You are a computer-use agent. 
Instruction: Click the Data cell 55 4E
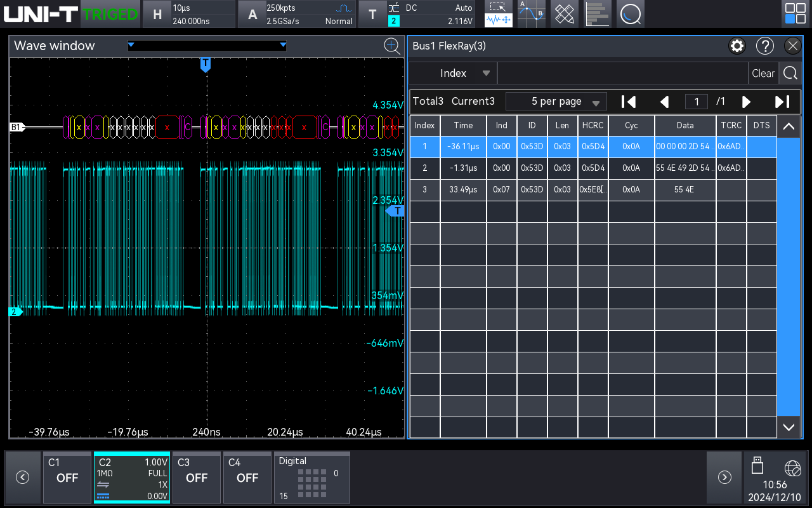click(x=685, y=190)
